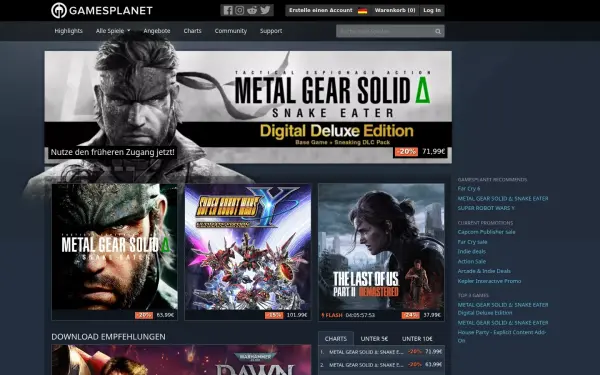This screenshot has width=600, height=375.
Task: Open the Far Cry 6 recommendation link
Action: coord(469,189)
